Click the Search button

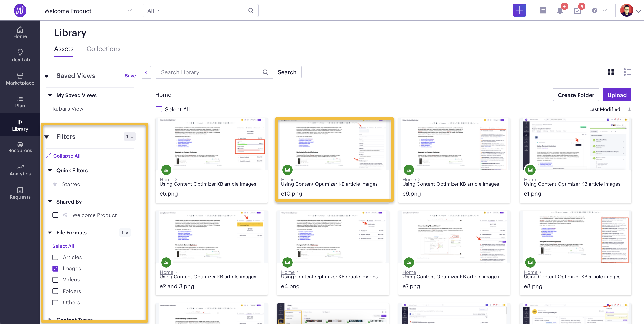click(287, 72)
